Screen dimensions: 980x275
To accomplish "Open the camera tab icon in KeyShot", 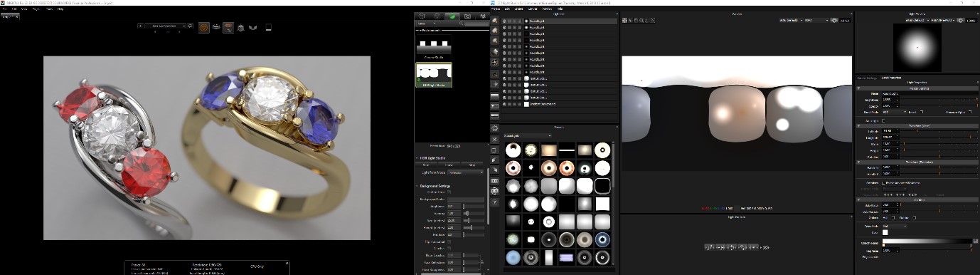I will (x=467, y=16).
